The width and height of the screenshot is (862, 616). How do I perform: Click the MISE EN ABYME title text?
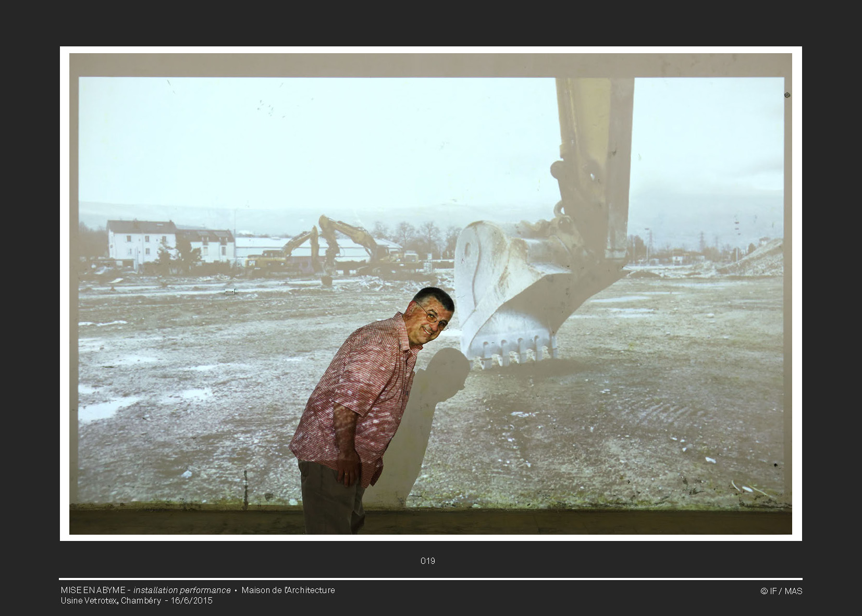pyautogui.click(x=93, y=590)
